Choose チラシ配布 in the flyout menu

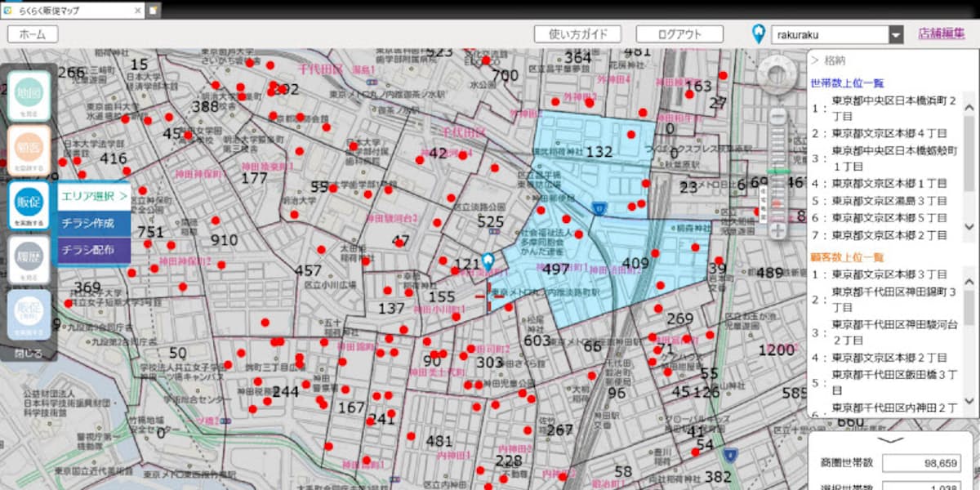pos(94,250)
